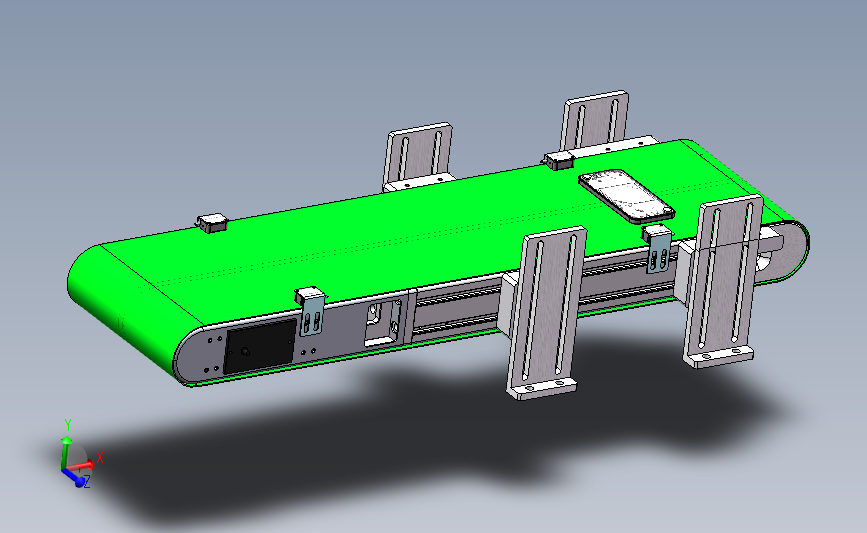Select the aluminum side rail profile

(x=459, y=313)
